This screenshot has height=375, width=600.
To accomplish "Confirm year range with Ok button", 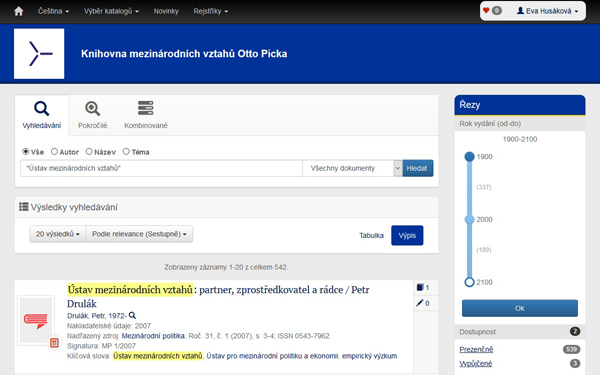I will [520, 308].
